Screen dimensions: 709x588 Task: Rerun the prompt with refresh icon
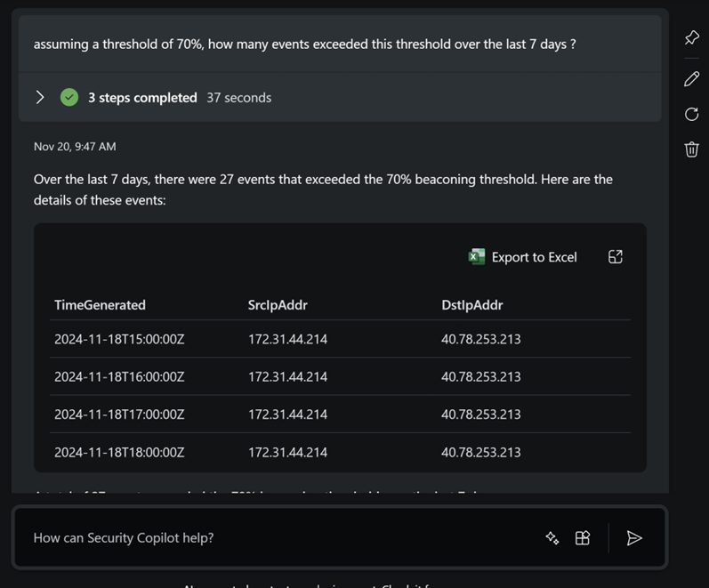[x=691, y=114]
